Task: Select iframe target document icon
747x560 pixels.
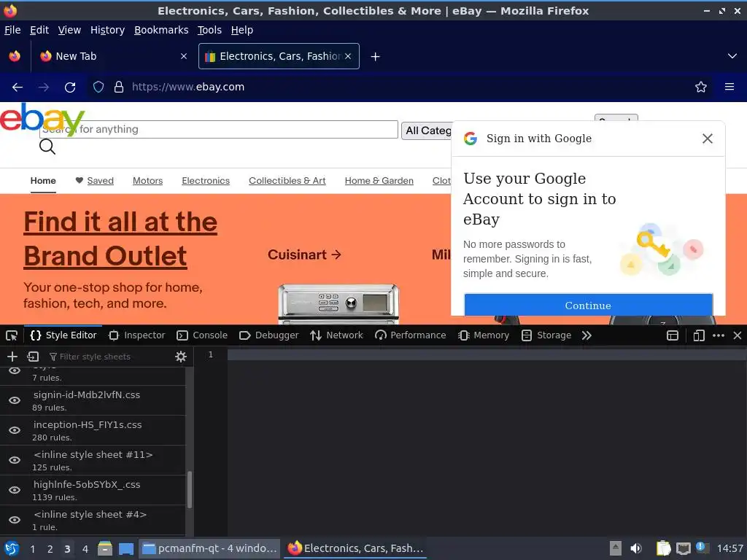Action: tap(672, 335)
